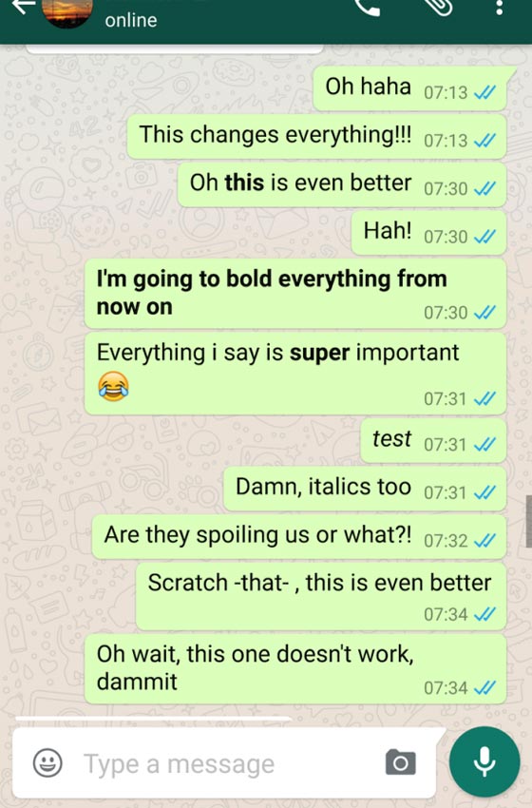Select the bold 'I'm going to bold everything' message

[x=295, y=293]
